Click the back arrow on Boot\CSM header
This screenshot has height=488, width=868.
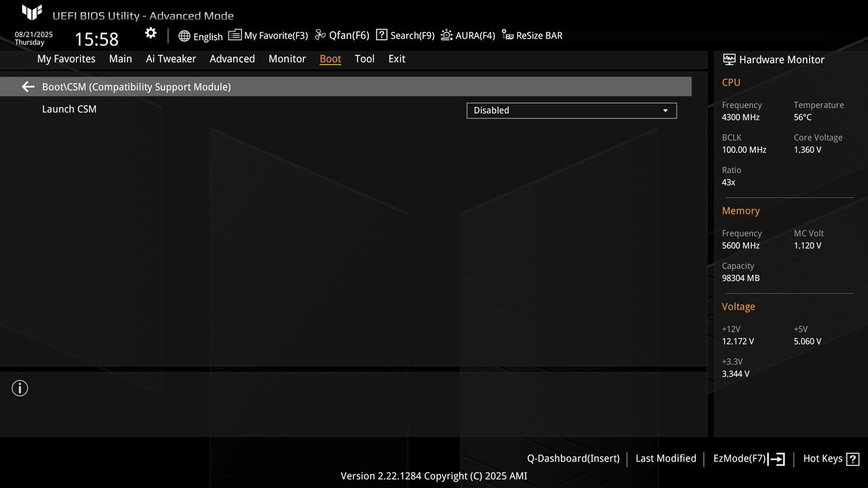point(27,86)
